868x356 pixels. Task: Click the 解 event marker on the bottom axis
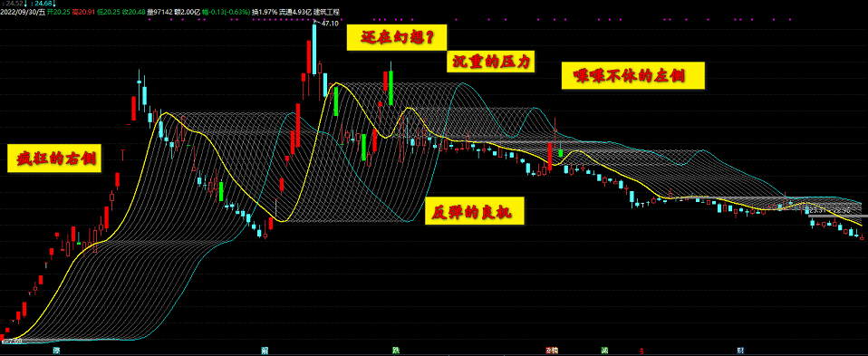tap(265, 351)
